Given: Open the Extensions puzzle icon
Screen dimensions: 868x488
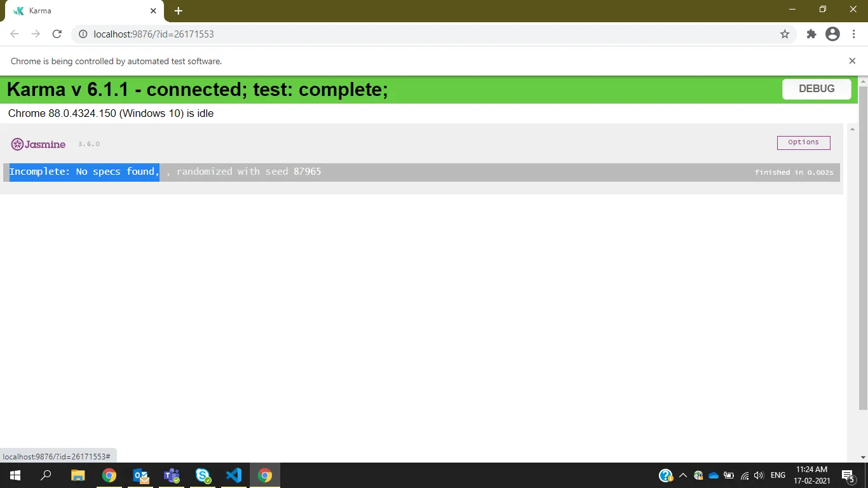Looking at the screenshot, I should (811, 34).
